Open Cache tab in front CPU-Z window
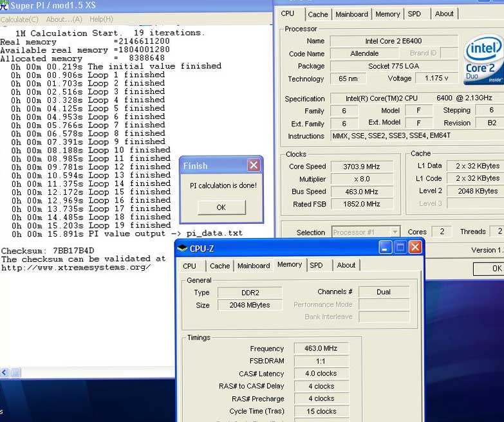504x422 pixels. tap(219, 266)
